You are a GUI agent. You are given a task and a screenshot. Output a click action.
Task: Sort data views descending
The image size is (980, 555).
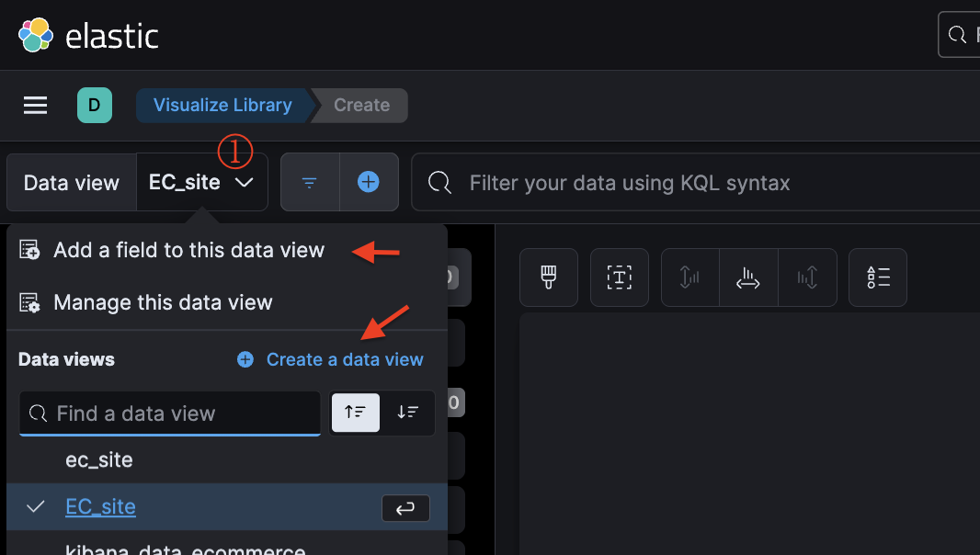click(x=407, y=413)
